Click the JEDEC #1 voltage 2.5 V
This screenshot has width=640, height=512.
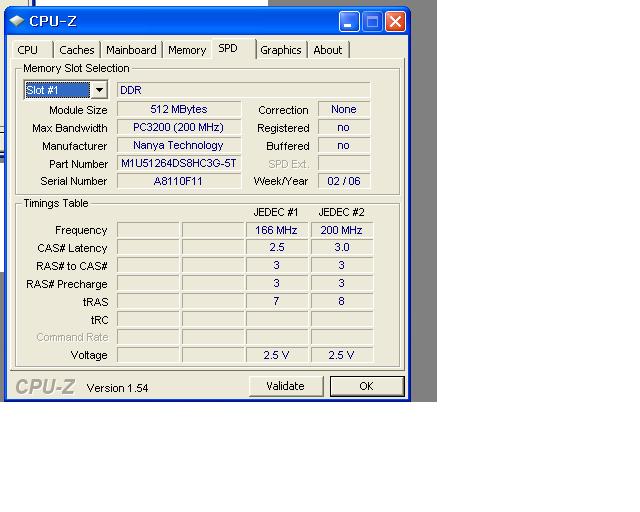tap(276, 355)
